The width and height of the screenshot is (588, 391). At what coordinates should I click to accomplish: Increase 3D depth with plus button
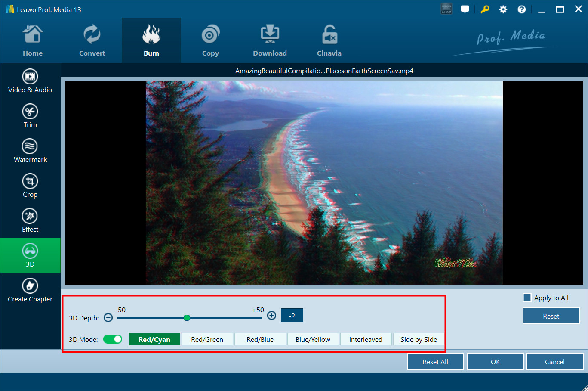point(271,316)
